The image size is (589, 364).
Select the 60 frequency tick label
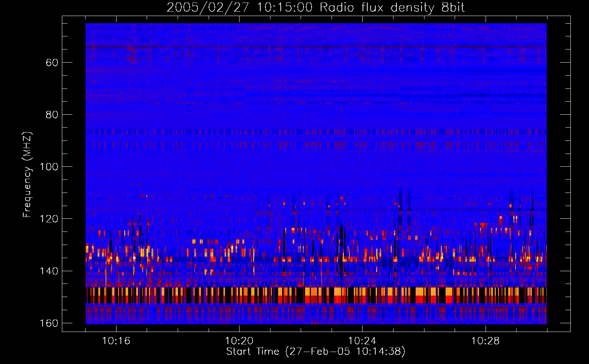point(52,63)
